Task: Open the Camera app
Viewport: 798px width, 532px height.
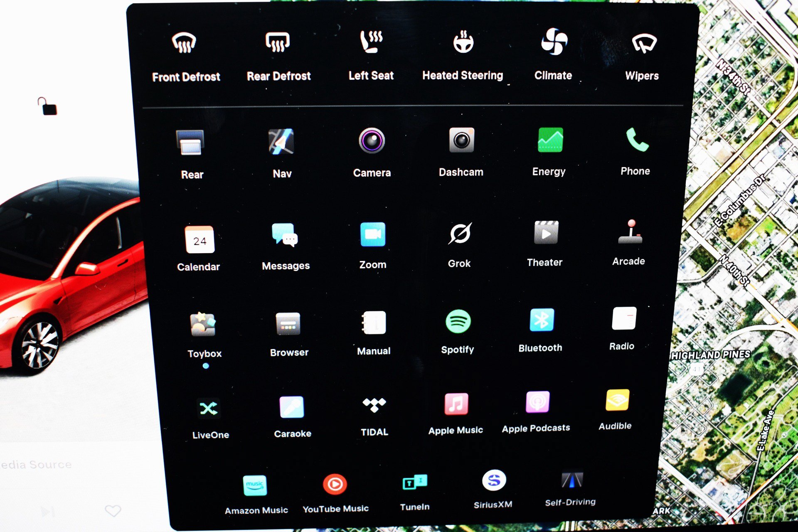Action: [x=372, y=153]
